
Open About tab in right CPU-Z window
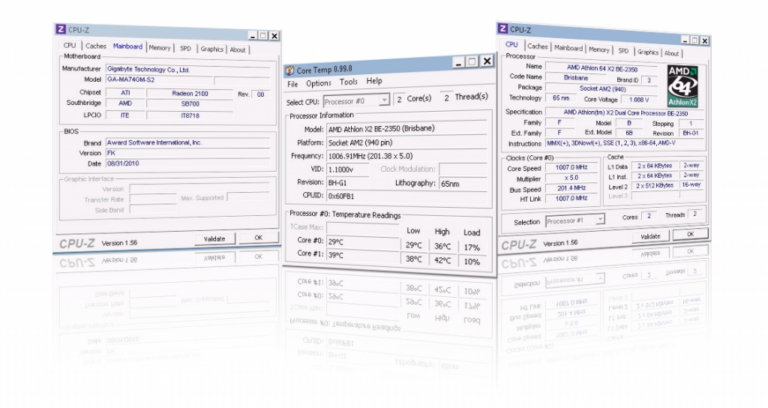click(x=672, y=53)
